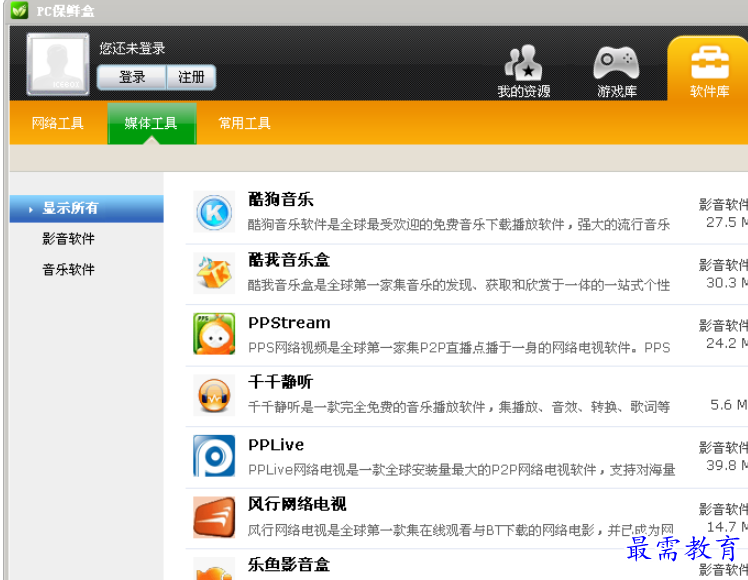The height and width of the screenshot is (580, 748).
Task: Click the 风行网络电视 description text
Action: click(x=461, y=529)
